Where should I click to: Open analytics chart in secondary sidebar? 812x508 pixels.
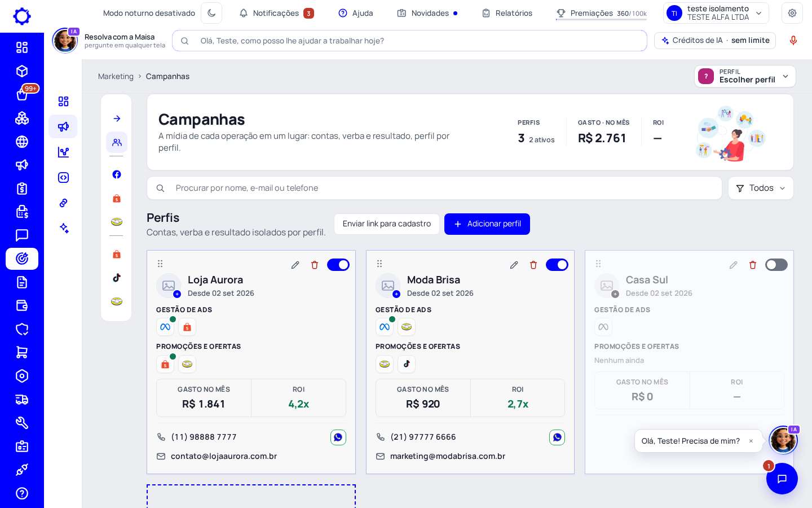click(63, 152)
